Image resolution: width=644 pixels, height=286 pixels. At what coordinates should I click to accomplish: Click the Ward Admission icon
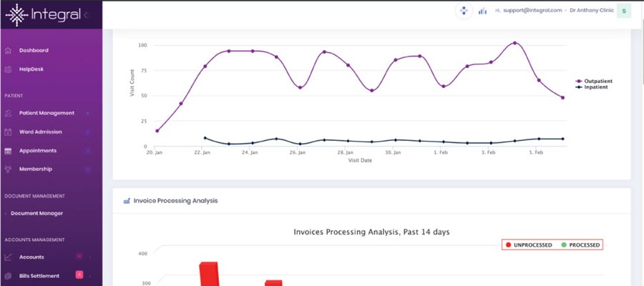8,132
